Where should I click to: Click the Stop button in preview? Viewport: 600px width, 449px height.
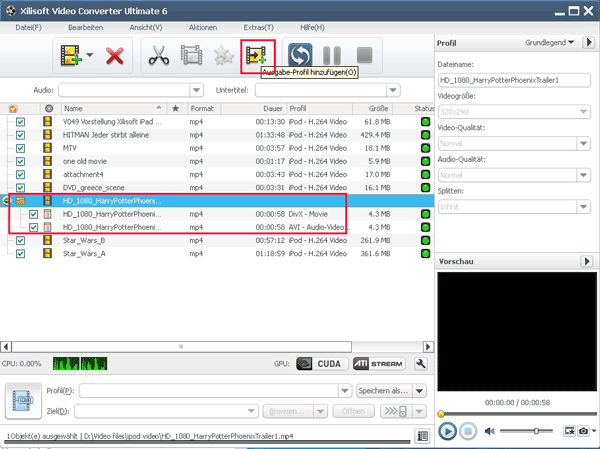[x=468, y=431]
